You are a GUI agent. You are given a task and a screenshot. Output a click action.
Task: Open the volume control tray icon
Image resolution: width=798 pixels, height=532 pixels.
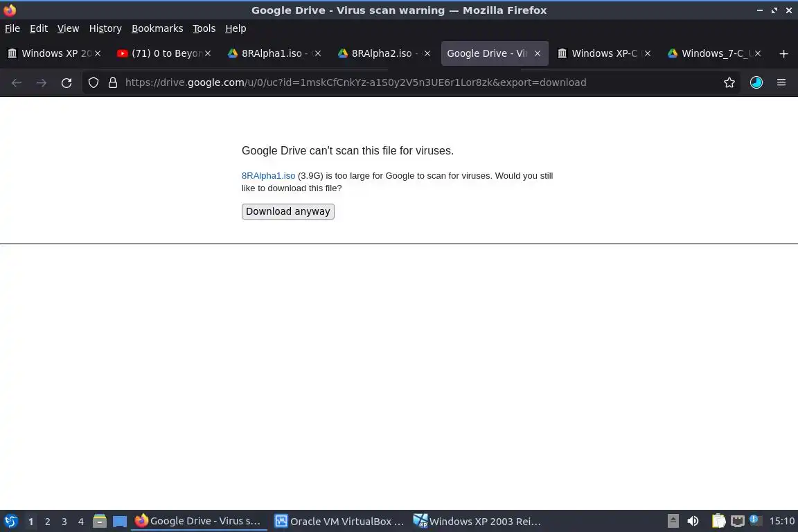[x=693, y=521]
